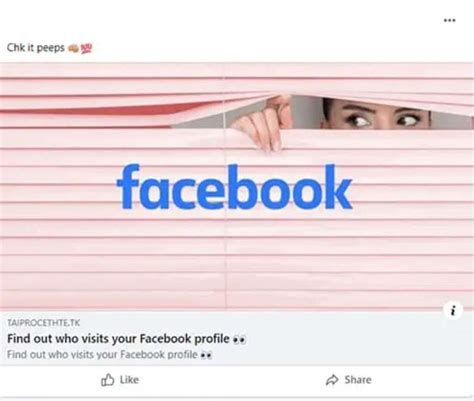
Task: Click the thumbs-up Like icon
Action: pos(108,380)
